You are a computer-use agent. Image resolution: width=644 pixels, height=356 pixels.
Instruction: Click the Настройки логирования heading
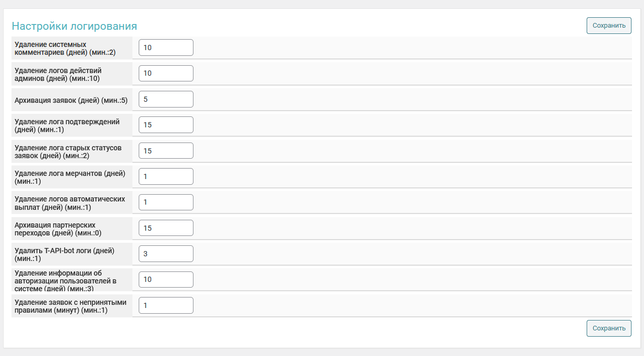point(74,26)
